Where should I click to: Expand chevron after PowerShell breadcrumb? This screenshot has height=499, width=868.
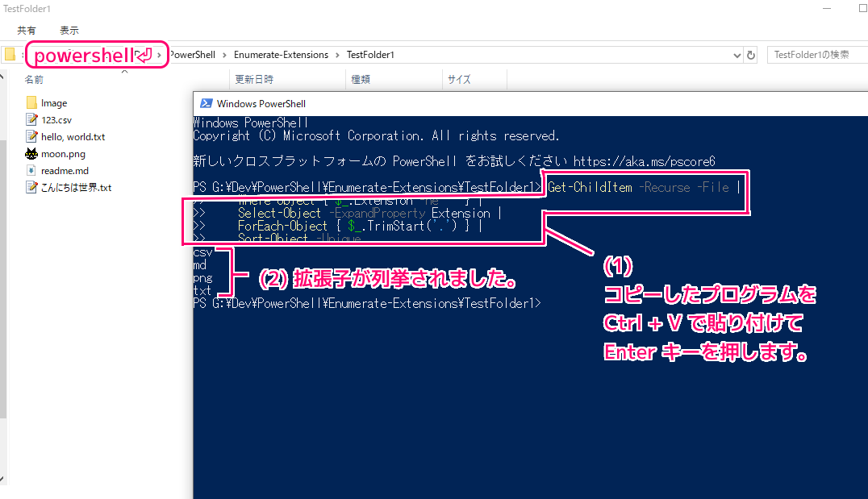224,55
